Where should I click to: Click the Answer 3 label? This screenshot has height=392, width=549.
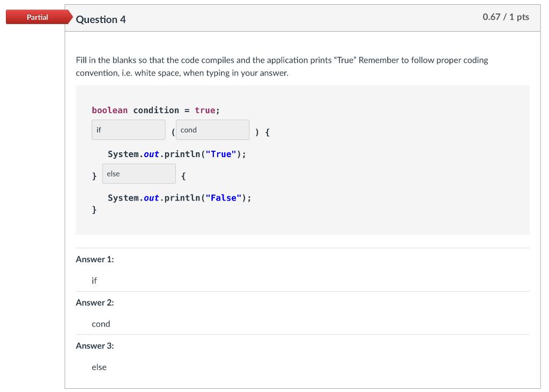95,345
